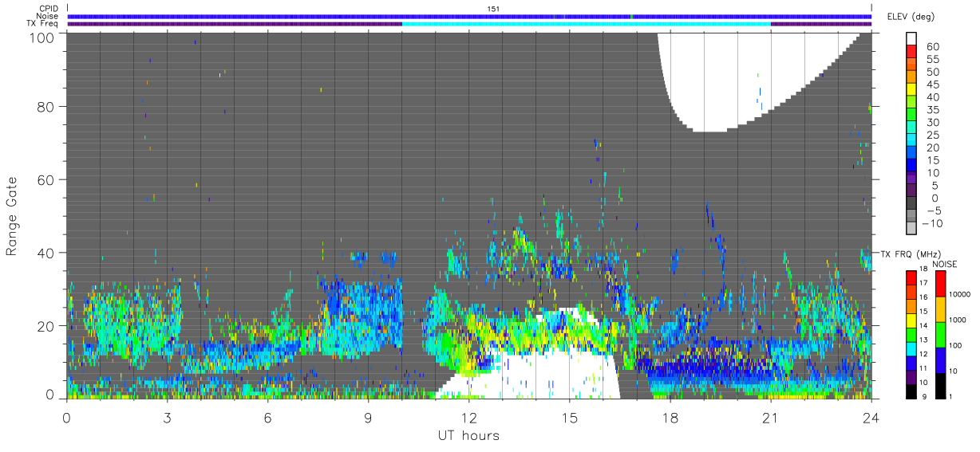Click the 40 tick on Range Gate axis

47,253
